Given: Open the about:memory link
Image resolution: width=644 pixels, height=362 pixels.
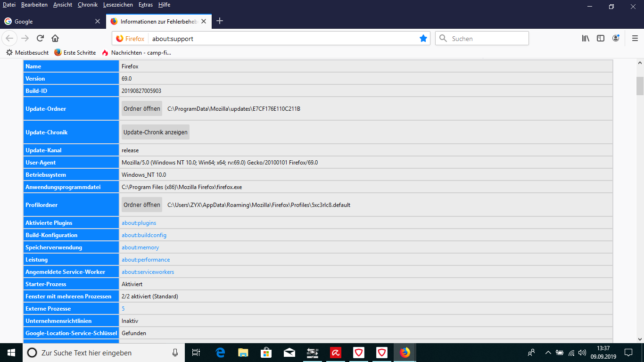Looking at the screenshot, I should (140, 247).
